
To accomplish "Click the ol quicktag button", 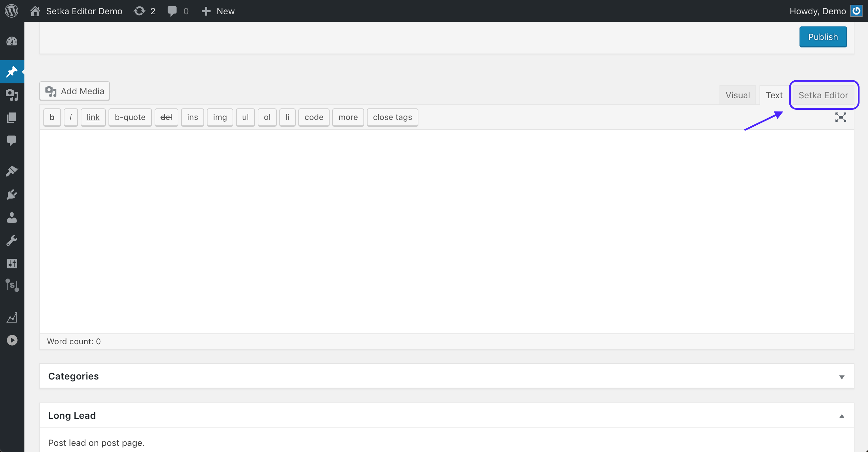I will (x=267, y=117).
